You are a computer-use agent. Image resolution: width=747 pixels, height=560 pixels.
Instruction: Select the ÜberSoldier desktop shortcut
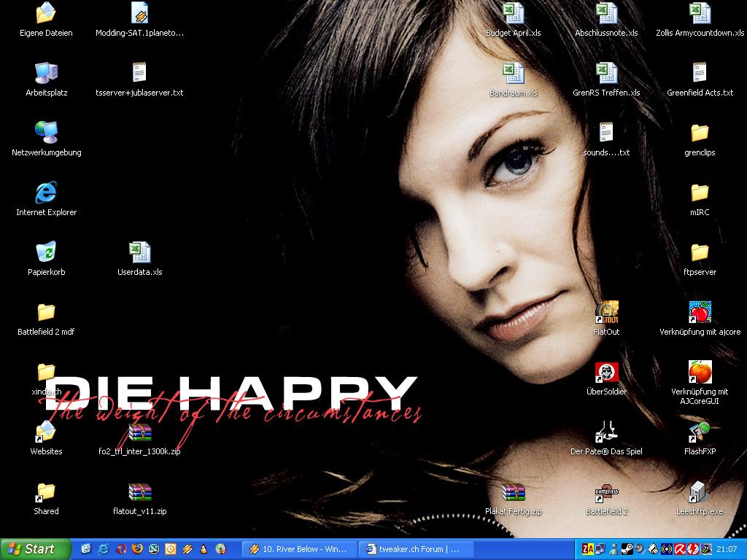606,373
